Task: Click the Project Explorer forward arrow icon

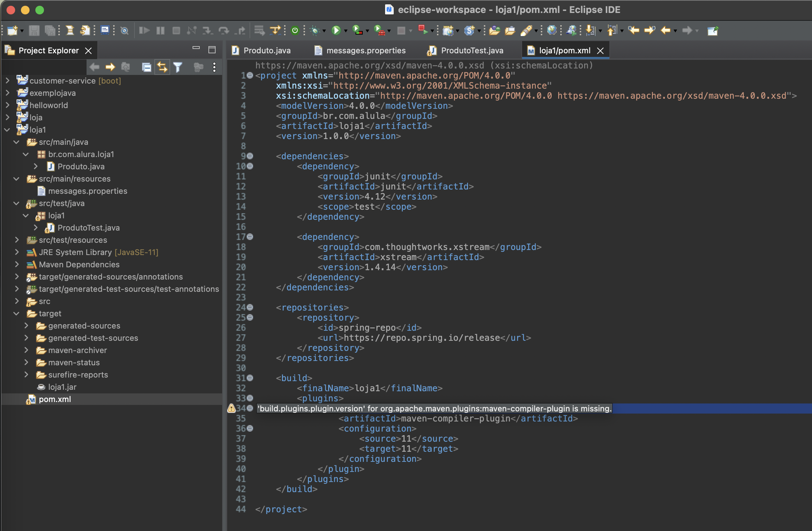Action: click(x=110, y=67)
